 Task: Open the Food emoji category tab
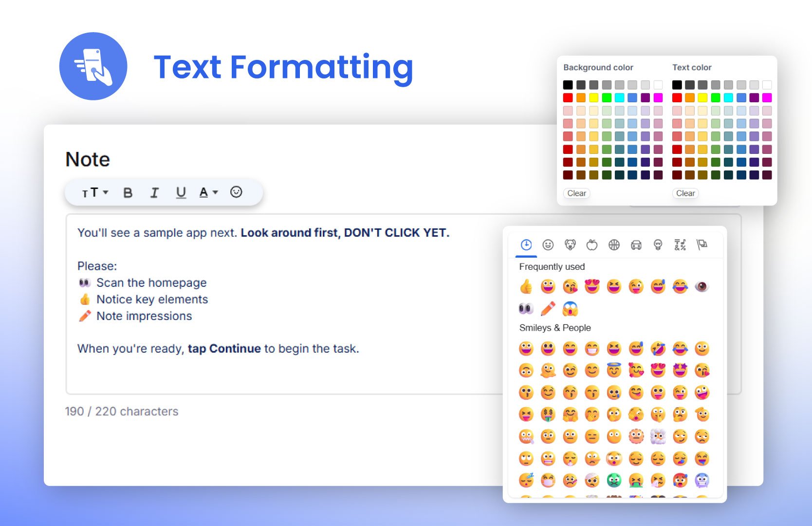[x=592, y=245]
